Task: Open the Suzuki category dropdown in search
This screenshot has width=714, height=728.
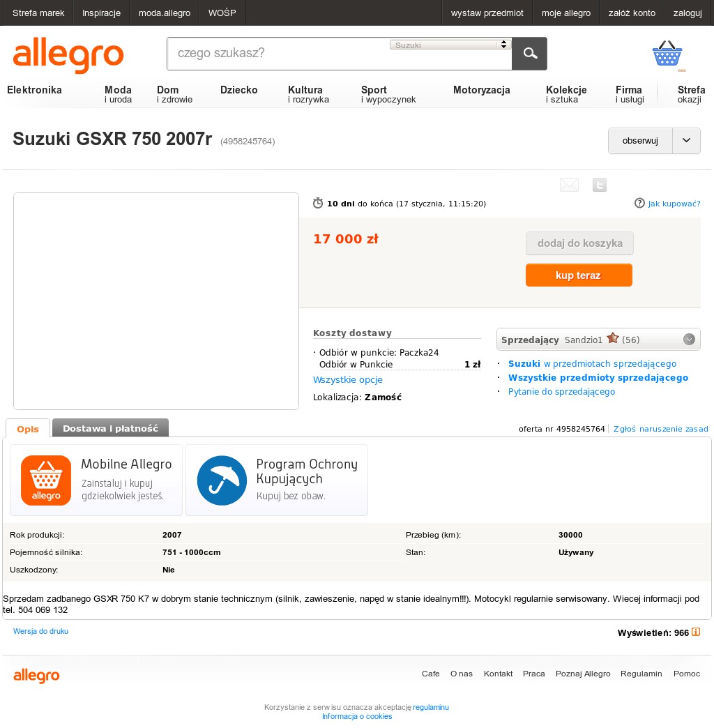Action: click(x=450, y=45)
